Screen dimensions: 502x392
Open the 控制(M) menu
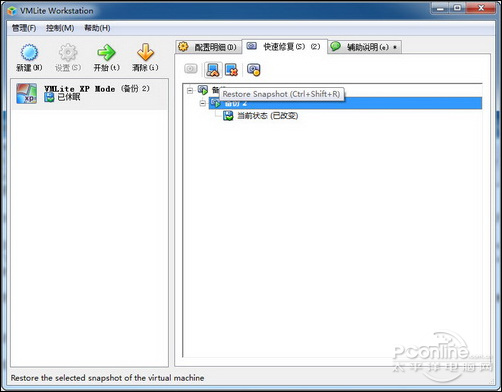[60, 28]
